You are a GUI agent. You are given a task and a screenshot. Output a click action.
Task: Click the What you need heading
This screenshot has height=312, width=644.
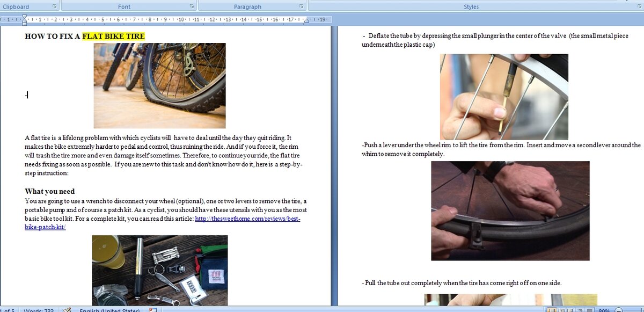click(x=50, y=192)
